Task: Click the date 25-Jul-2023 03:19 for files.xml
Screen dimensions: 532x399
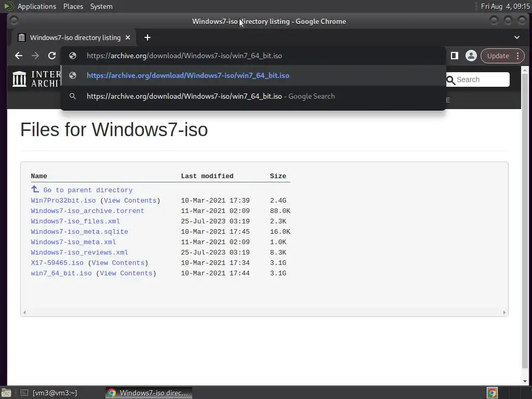Action: coord(215,221)
